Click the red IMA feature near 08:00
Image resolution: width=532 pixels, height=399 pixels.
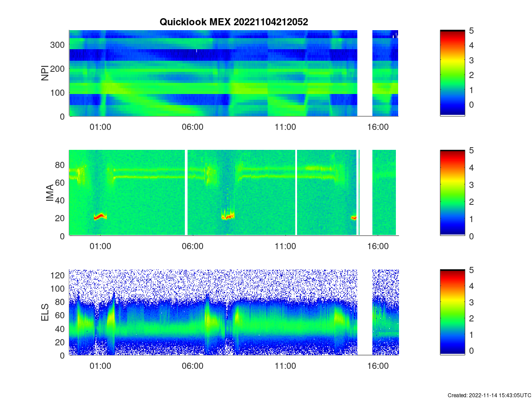click(x=228, y=217)
